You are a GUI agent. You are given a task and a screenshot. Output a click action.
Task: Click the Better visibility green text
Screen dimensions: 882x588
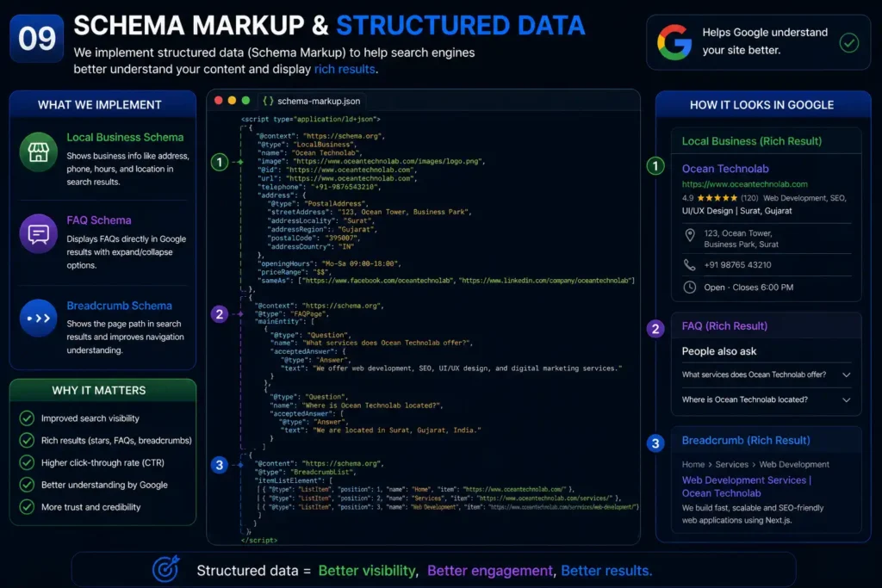[368, 571]
